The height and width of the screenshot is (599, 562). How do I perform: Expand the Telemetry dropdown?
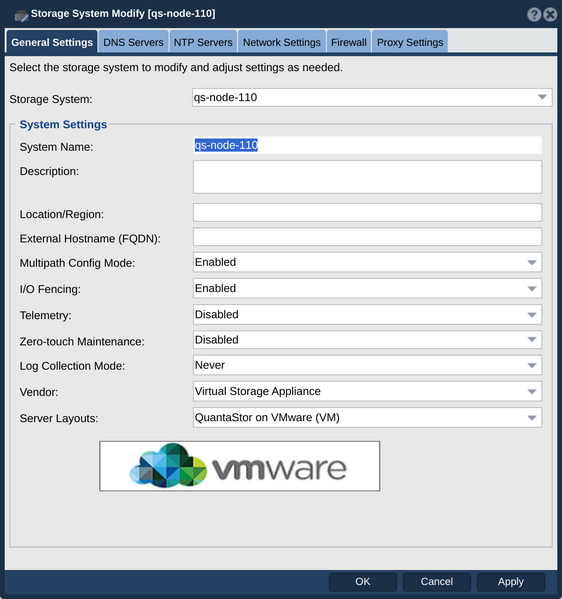pyautogui.click(x=368, y=314)
